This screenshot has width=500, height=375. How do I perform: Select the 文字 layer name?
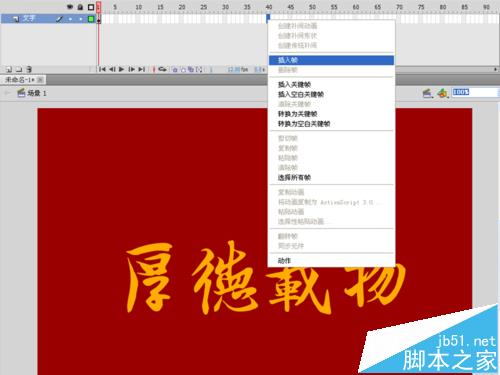[29, 18]
